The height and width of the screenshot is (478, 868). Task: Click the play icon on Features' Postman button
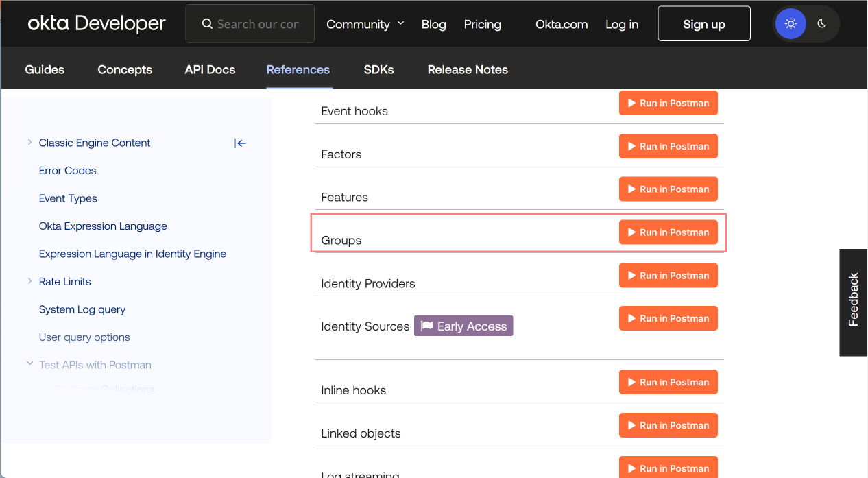click(633, 189)
